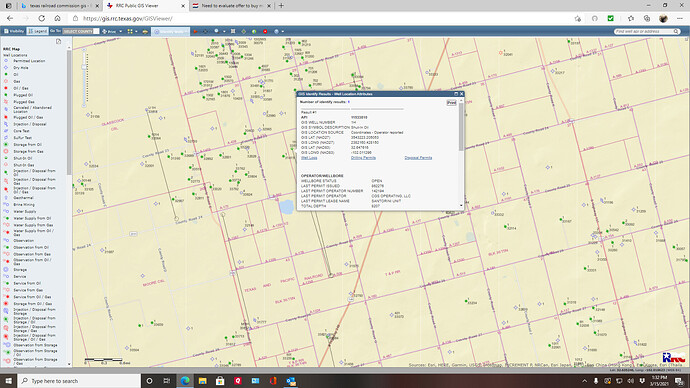Expand the Pan tool dropdown arrow
Viewport: 690px width, 388px height.
coord(121,31)
